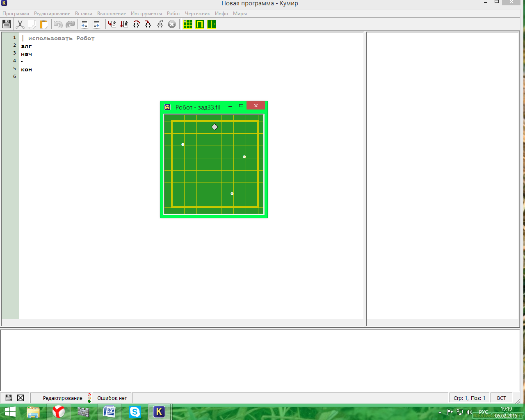525x420 pixels.
Task: Click the 'Ошибок нет' status label
Action: tap(112, 398)
